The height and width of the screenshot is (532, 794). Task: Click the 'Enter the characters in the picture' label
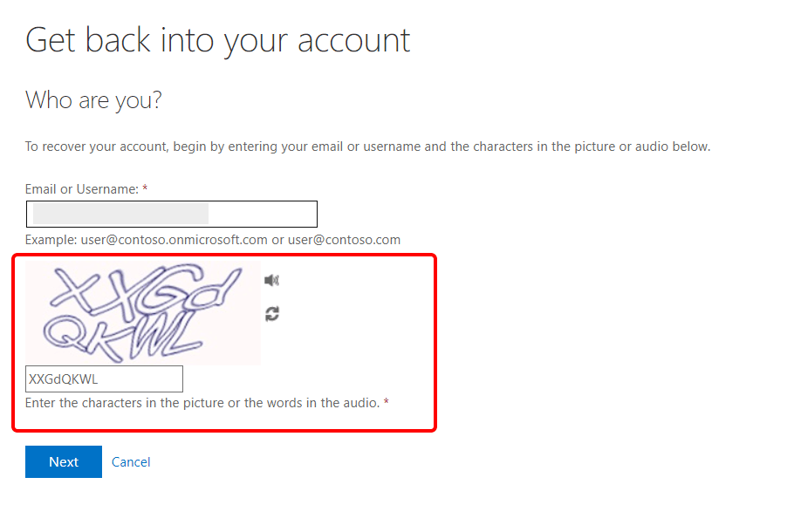(202, 403)
